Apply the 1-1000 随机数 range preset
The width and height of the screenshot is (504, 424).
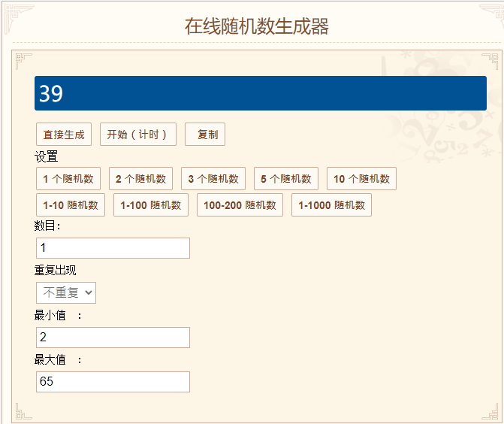click(x=331, y=205)
